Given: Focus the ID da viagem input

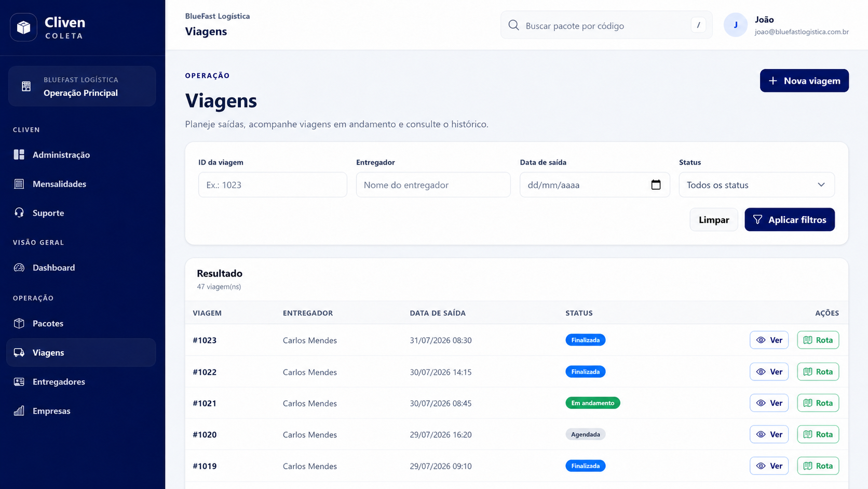Looking at the screenshot, I should 273,184.
